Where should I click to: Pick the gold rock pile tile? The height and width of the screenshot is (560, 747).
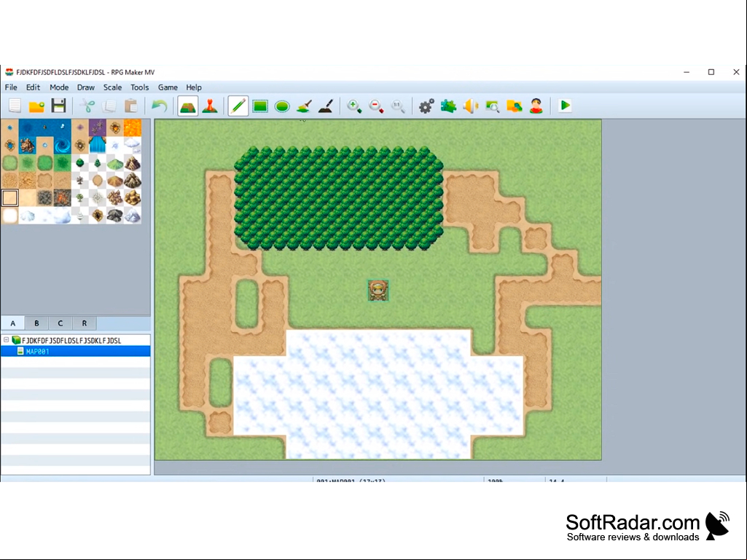click(133, 197)
